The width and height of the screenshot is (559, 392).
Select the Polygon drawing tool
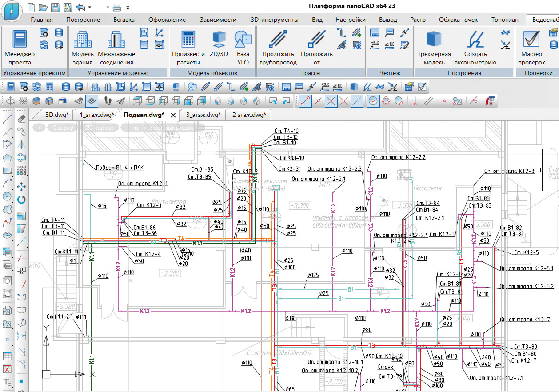(x=8, y=158)
